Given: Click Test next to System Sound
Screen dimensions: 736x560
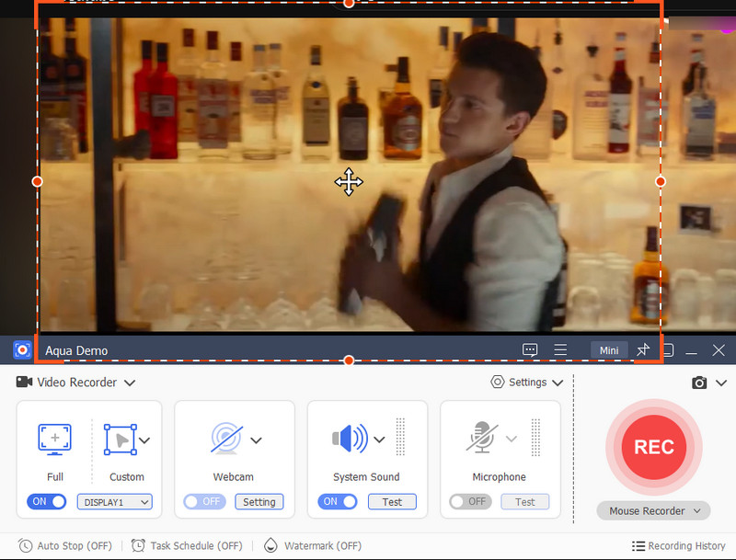Looking at the screenshot, I should pyautogui.click(x=392, y=502).
